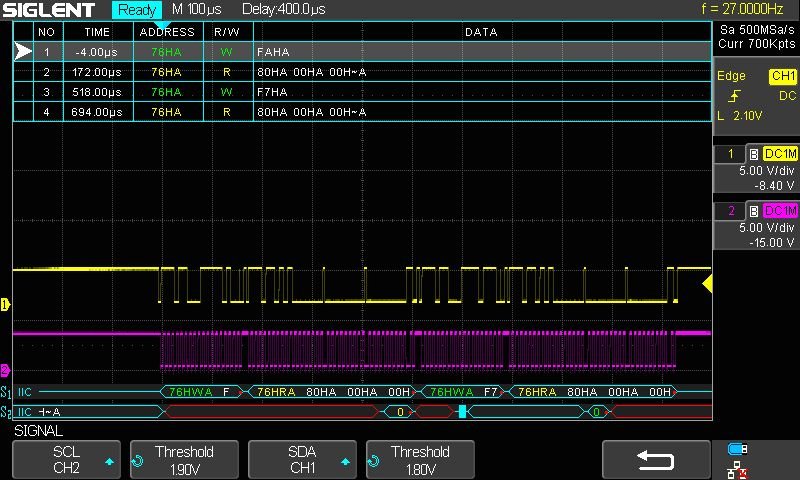Toggle the channel 1 DC1M coupling indicator

(x=778, y=153)
